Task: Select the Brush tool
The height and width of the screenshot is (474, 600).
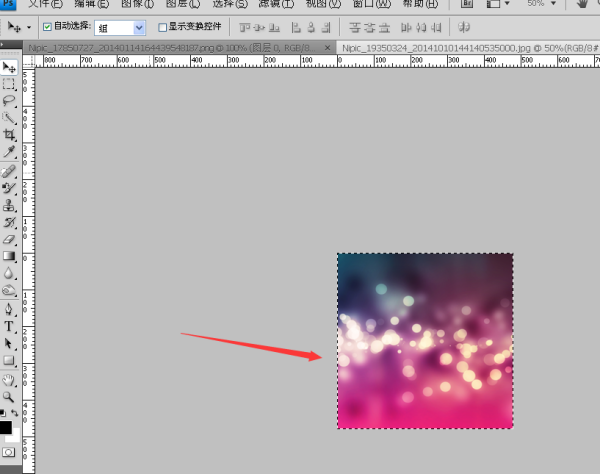Action: pos(9,188)
